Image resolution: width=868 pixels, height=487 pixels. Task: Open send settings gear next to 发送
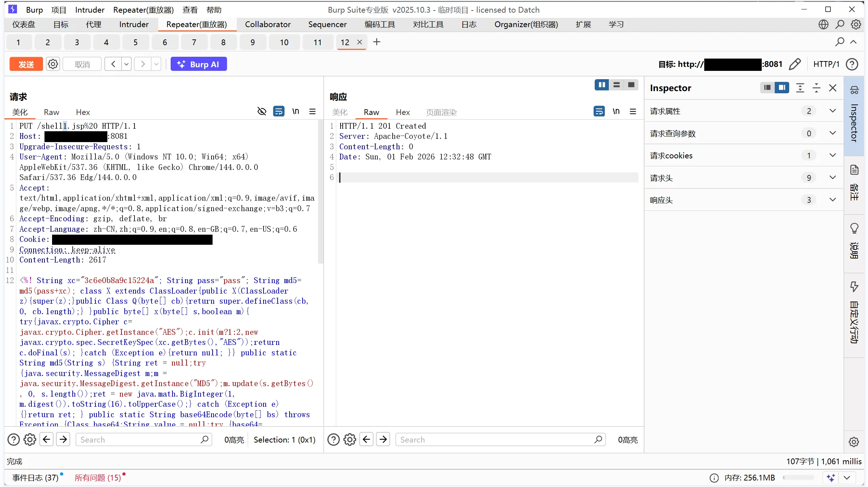tap(53, 64)
